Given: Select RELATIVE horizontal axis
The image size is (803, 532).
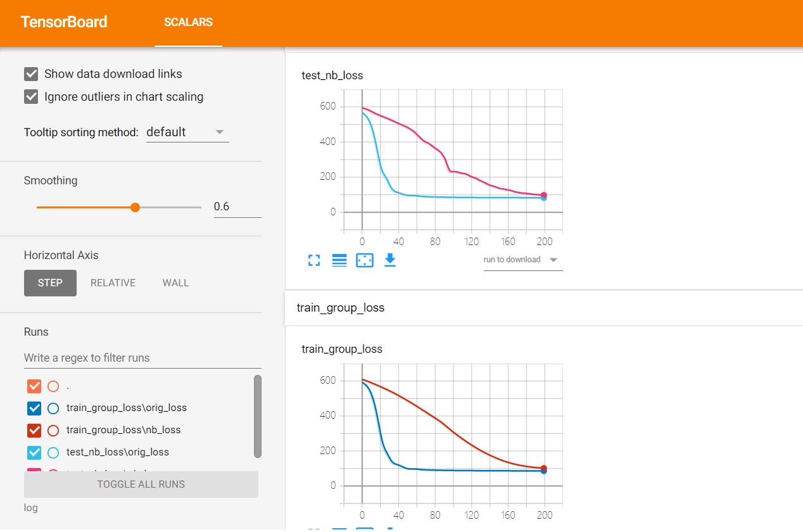Looking at the screenshot, I should (x=113, y=283).
